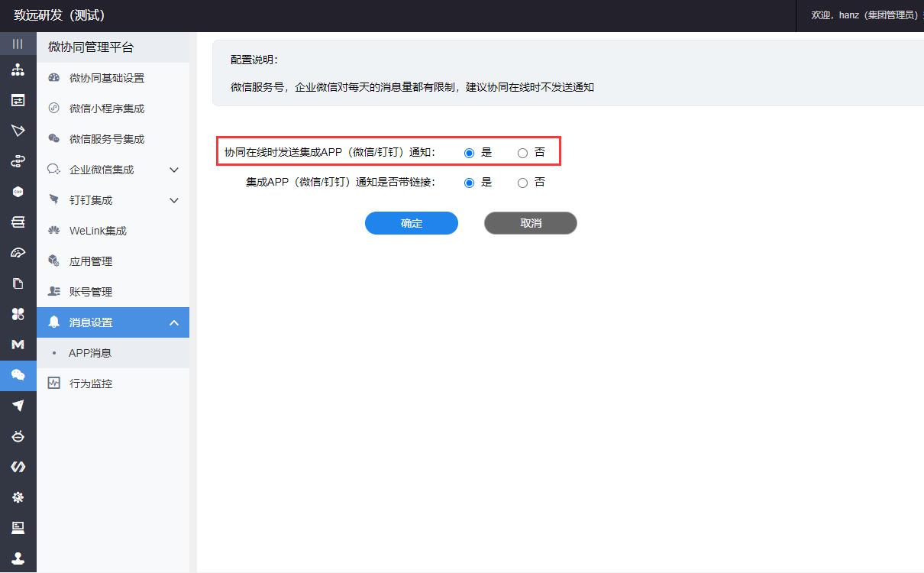The image size is (924, 573).
Task: Click the 微协同管理平台 panel heading
Action: pos(91,47)
